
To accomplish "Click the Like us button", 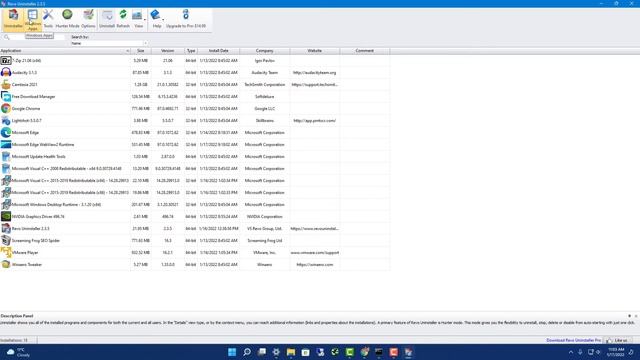I will click(x=618, y=340).
